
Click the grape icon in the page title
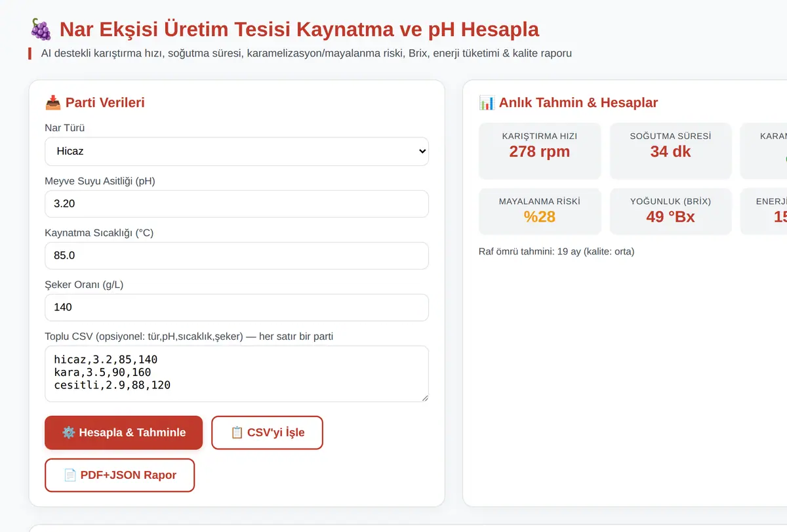(41, 30)
